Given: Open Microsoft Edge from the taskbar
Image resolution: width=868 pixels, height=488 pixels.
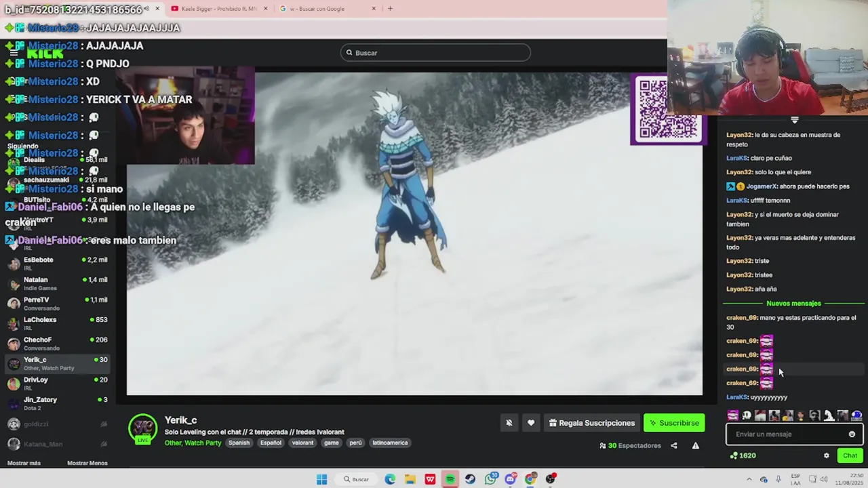Looking at the screenshot, I should [x=390, y=479].
